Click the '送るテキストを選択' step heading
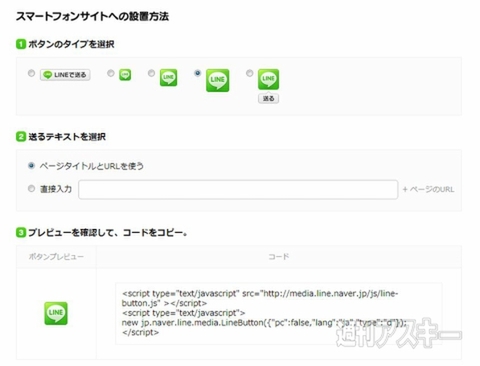This screenshot has height=366, width=480. [67, 137]
